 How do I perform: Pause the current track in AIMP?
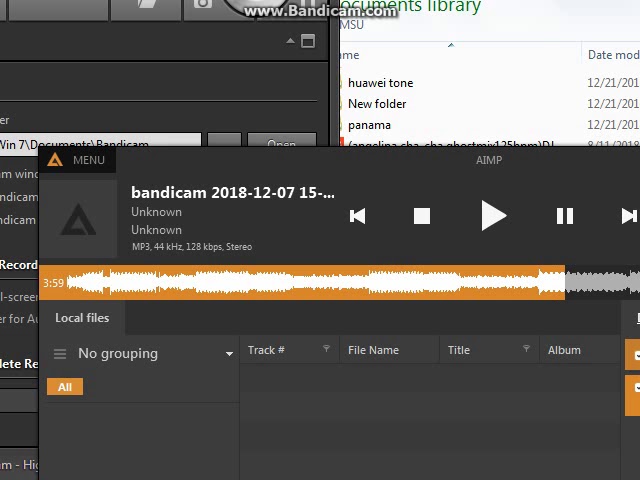pos(565,216)
